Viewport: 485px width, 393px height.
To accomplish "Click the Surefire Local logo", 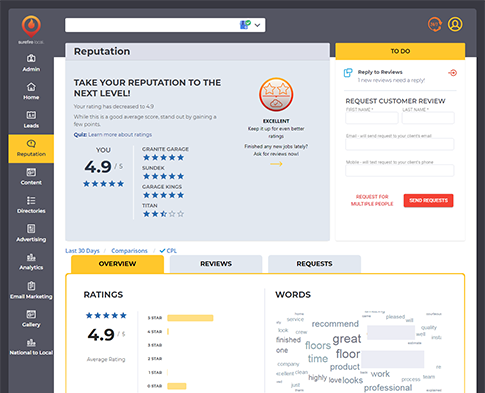I will 31,29.
